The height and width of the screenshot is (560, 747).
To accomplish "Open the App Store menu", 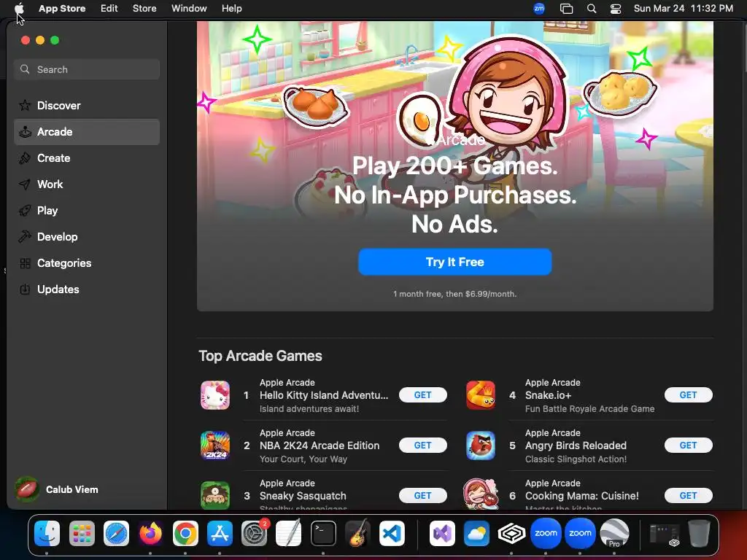I will pyautogui.click(x=62, y=8).
